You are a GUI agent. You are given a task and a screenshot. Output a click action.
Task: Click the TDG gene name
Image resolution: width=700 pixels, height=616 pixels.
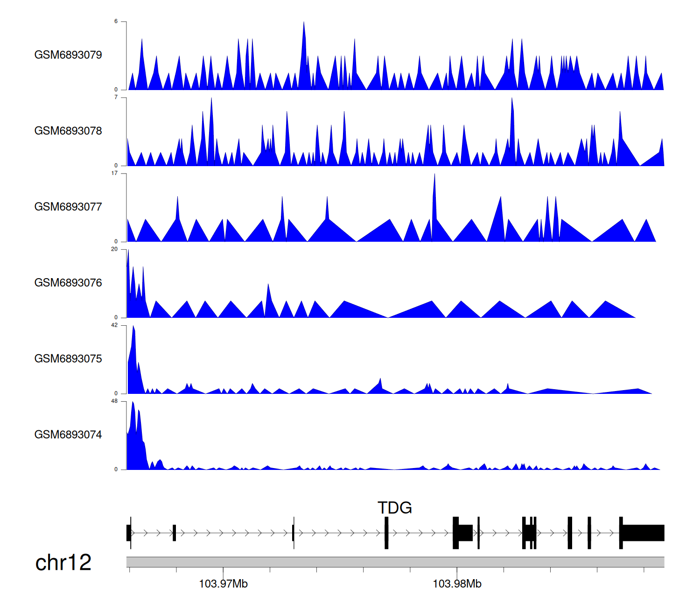point(394,508)
